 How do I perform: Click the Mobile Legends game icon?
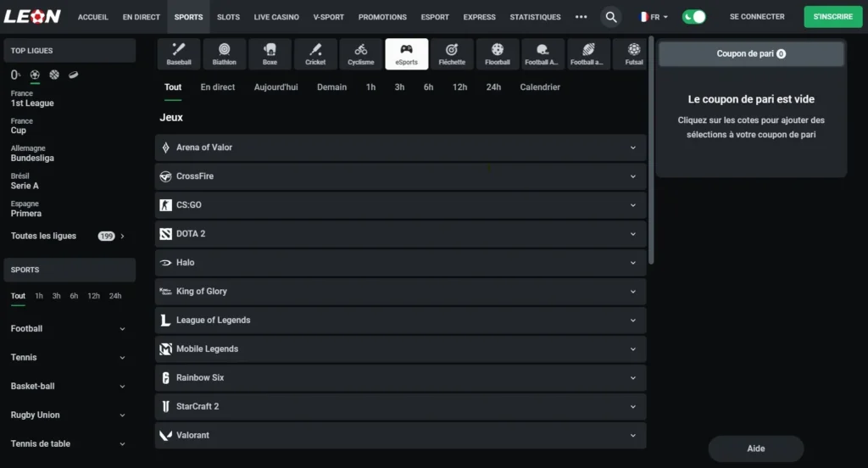[165, 349]
